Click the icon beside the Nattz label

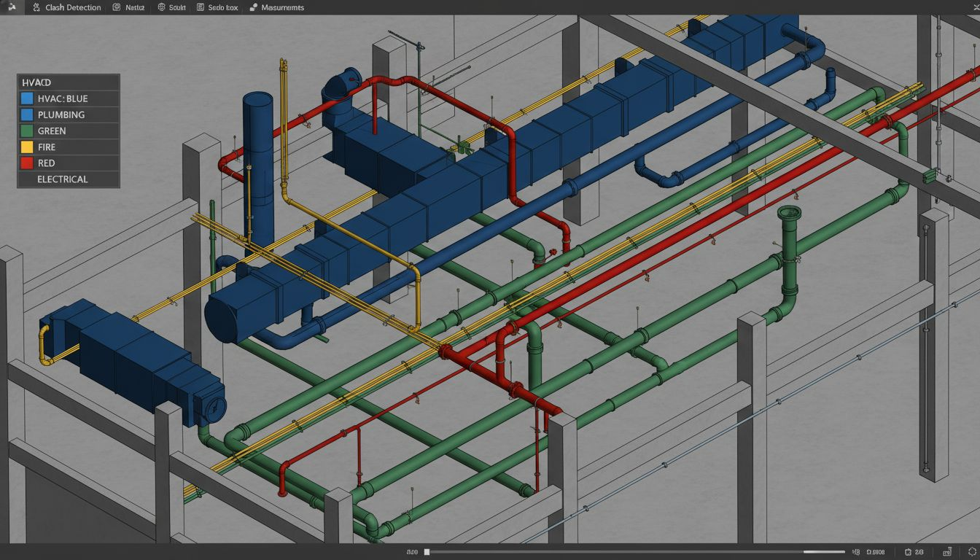117,7
